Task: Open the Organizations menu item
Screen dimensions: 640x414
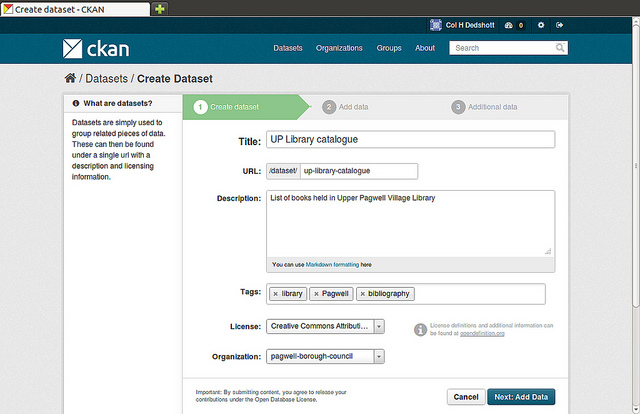Action: coord(339,48)
